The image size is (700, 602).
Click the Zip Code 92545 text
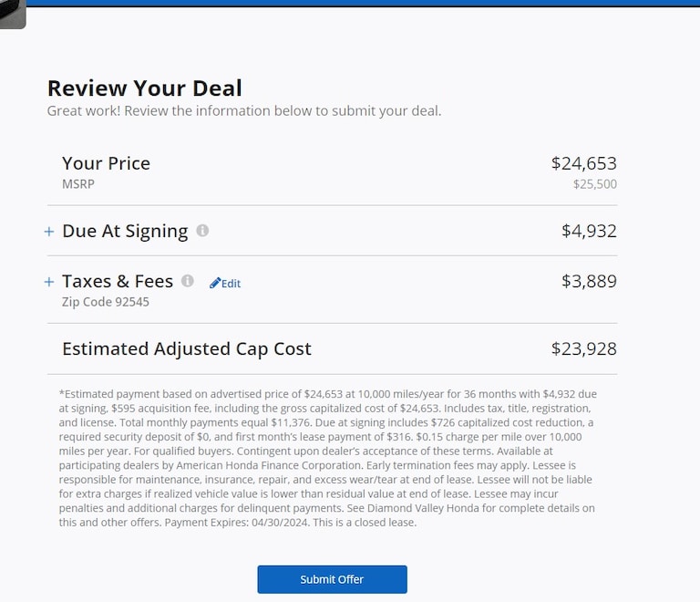click(x=105, y=302)
